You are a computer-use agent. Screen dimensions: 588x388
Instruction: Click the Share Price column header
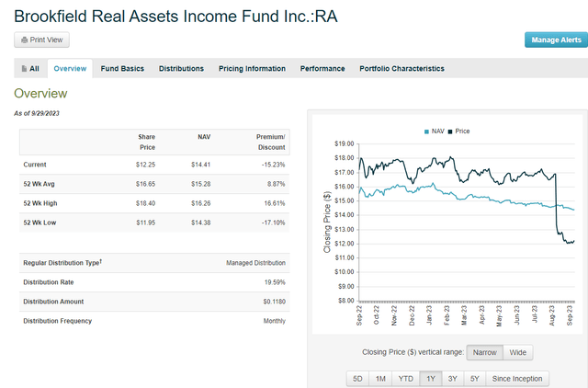[x=147, y=143]
